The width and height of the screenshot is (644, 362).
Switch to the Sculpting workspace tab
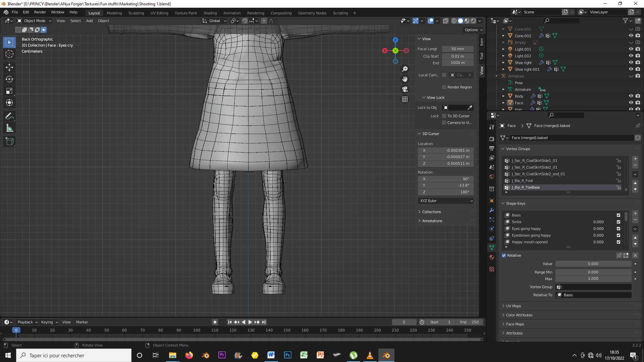coord(136,13)
